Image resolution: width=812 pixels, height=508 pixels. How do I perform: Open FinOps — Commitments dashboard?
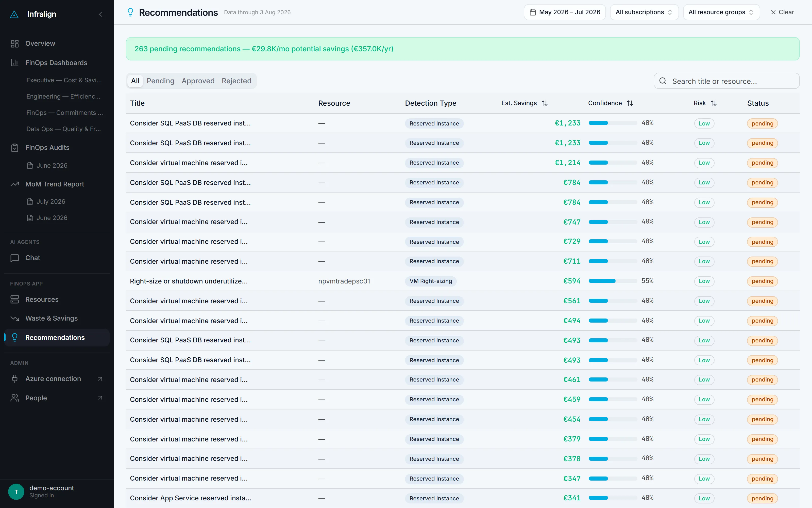pyautogui.click(x=65, y=113)
